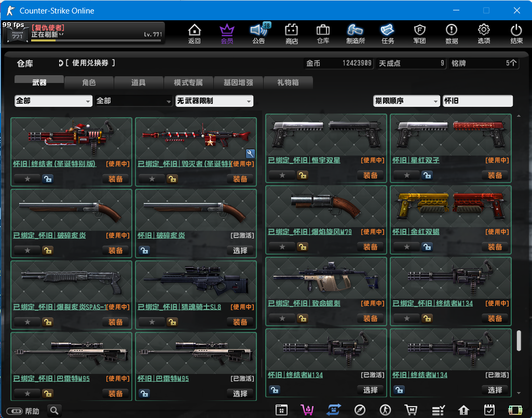Click the 怀旧 search text field
This screenshot has height=418, width=532.
[478, 101]
